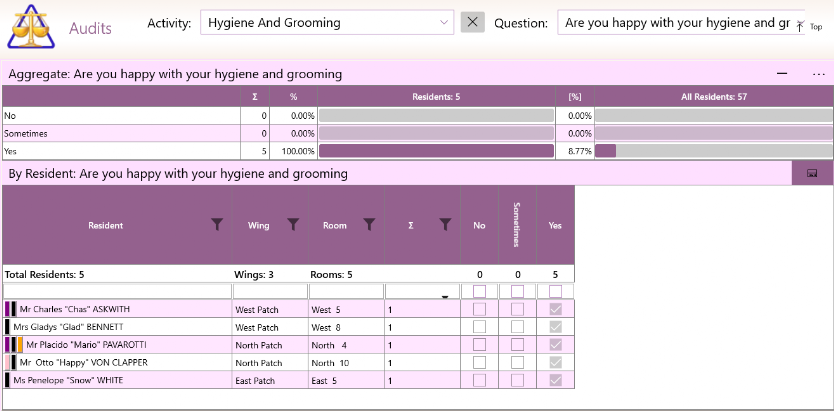Click the Wing filter row input field
Image resolution: width=834 pixels, height=411 pixels.
[x=270, y=291]
